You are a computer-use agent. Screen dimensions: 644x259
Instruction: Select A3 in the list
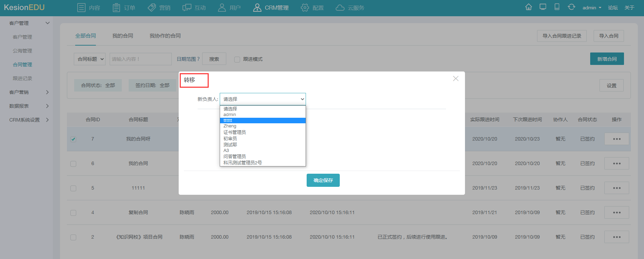[x=263, y=151]
